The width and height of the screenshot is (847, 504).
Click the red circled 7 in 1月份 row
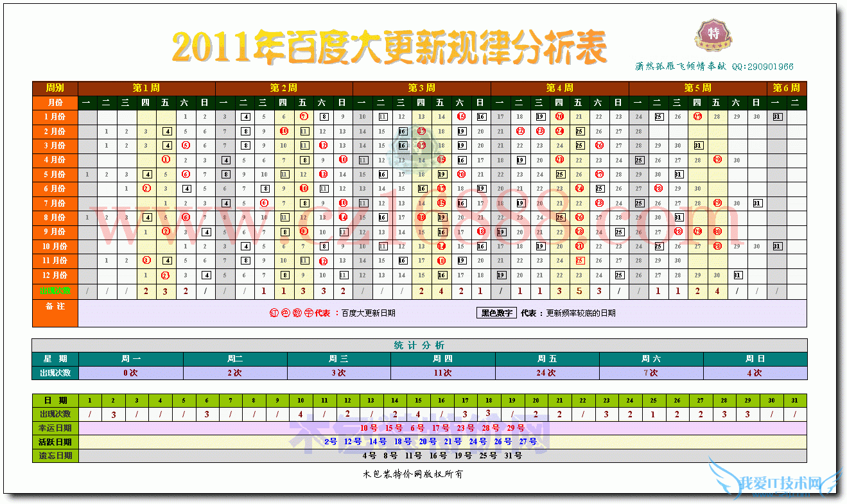click(304, 117)
